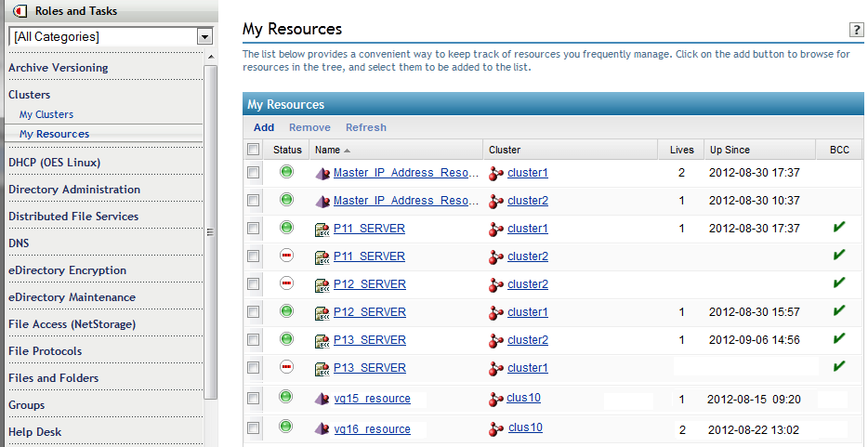
Task: Open cluster1 link in P12_SERVER row
Action: (x=528, y=312)
